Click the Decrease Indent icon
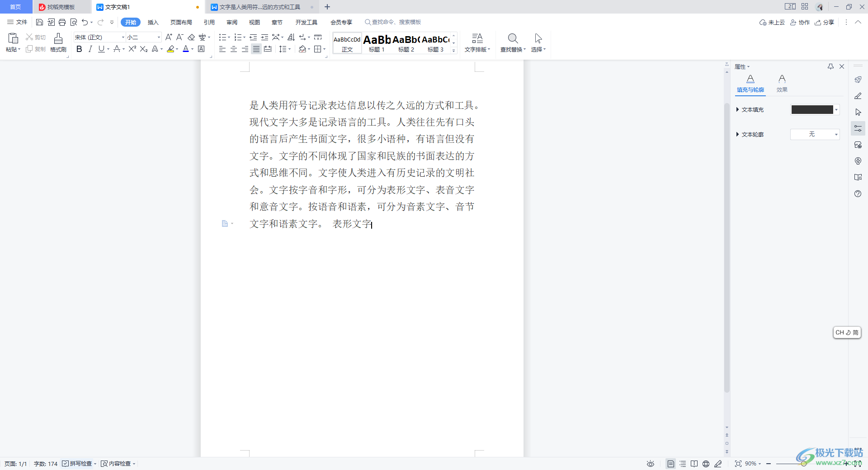The image size is (868, 470). point(253,37)
